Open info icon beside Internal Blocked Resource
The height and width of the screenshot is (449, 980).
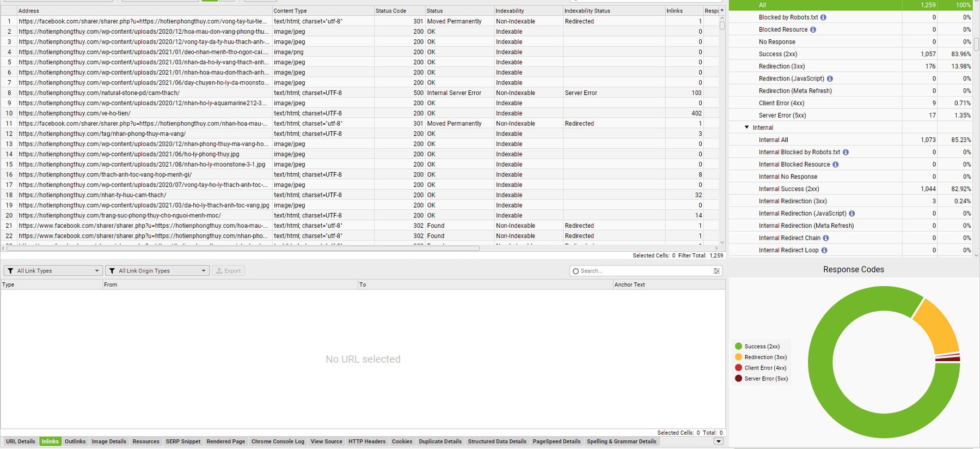pos(835,165)
